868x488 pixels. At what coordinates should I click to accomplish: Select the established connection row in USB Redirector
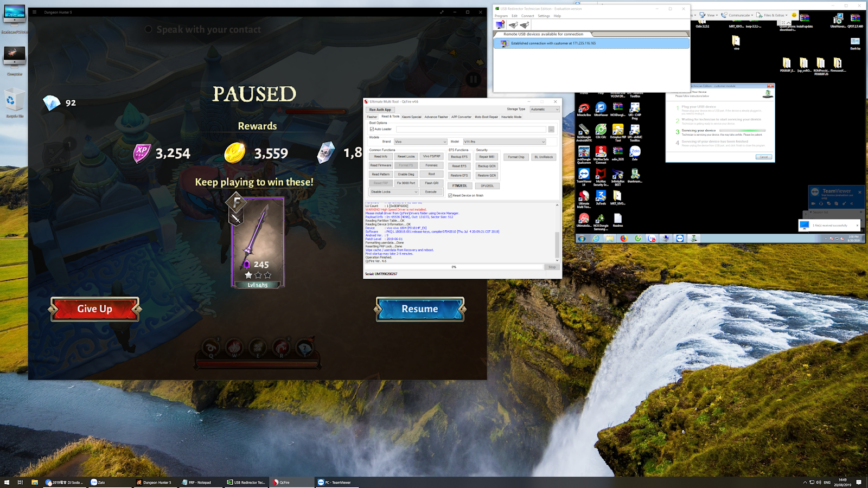(591, 43)
